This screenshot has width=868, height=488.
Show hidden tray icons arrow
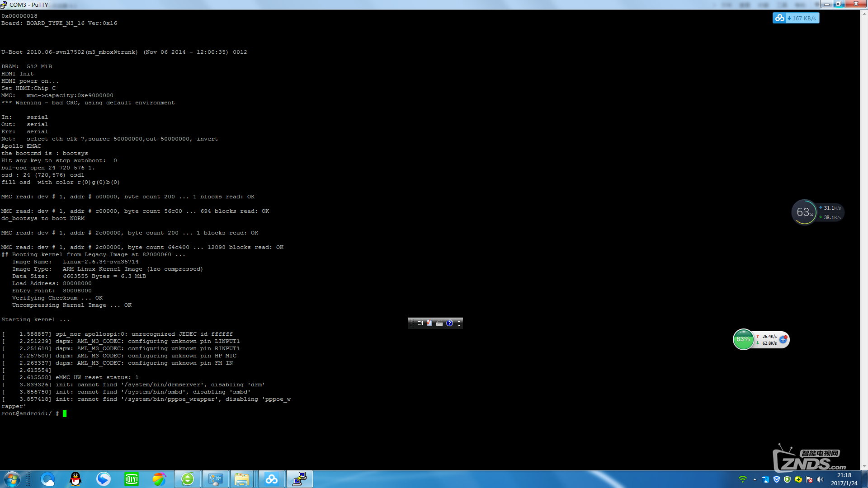click(x=755, y=479)
